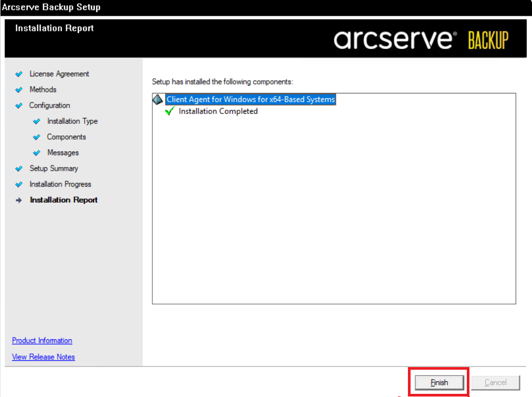Image resolution: width=532 pixels, height=397 pixels.
Task: Open the View Release Notes link
Action: [44, 357]
